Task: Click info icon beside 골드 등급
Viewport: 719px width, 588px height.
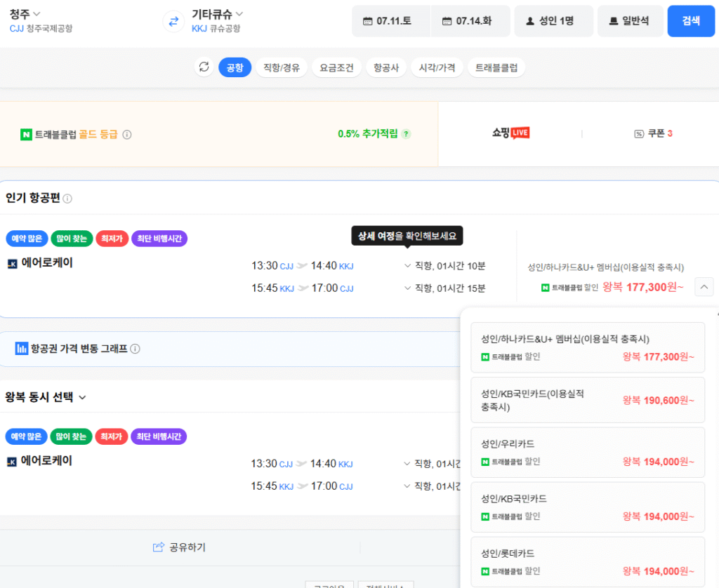Action: tap(127, 134)
